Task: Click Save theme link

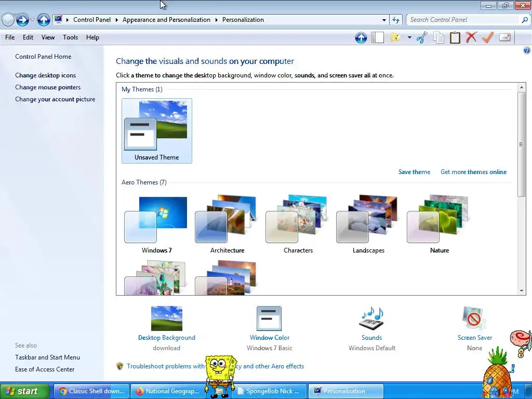Action: tap(414, 172)
